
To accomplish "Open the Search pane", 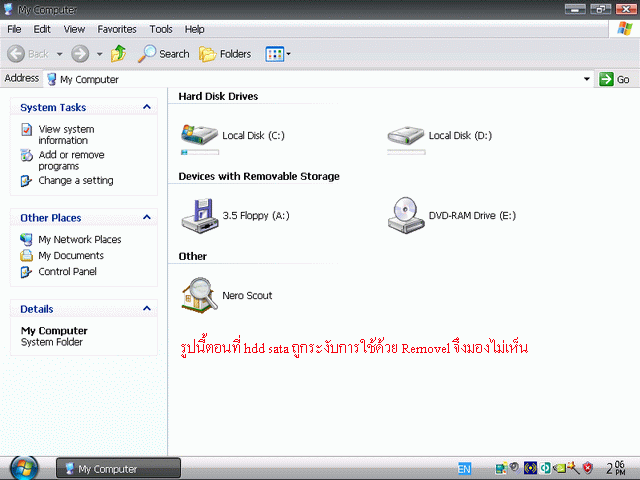I will pos(164,54).
